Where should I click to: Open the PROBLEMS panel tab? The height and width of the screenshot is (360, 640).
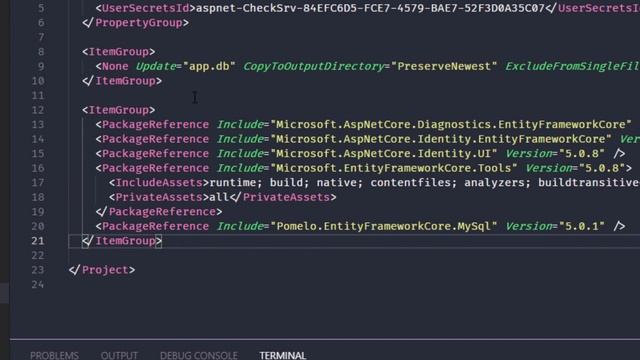[54, 355]
